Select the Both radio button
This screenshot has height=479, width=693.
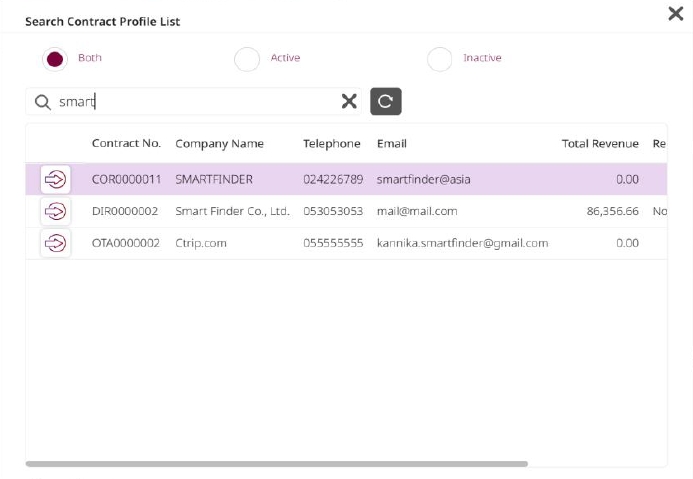(55, 59)
